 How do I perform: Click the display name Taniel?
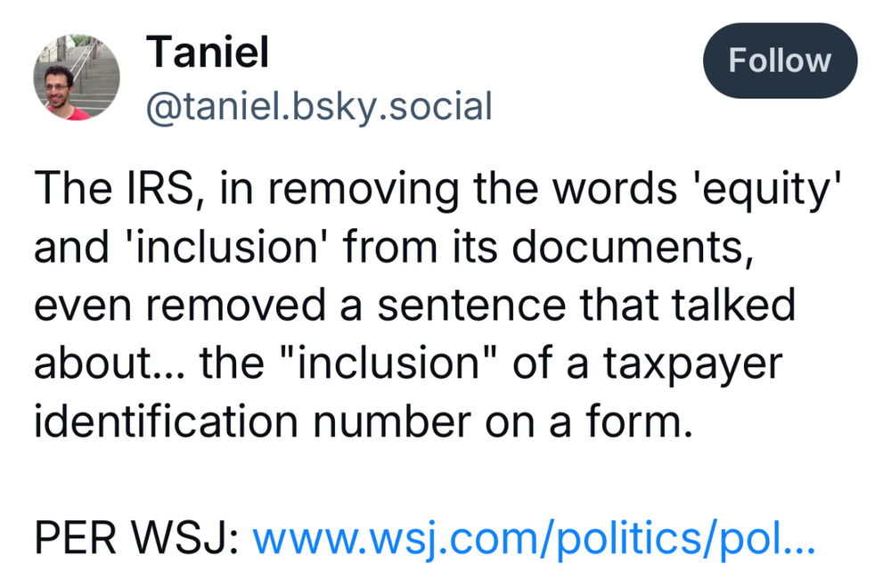[x=208, y=53]
